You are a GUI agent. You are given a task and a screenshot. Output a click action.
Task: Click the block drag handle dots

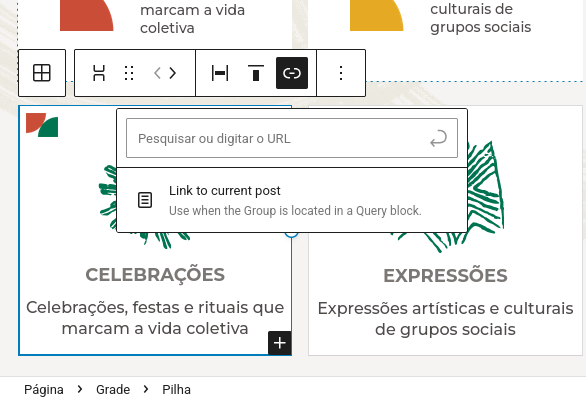click(x=129, y=73)
